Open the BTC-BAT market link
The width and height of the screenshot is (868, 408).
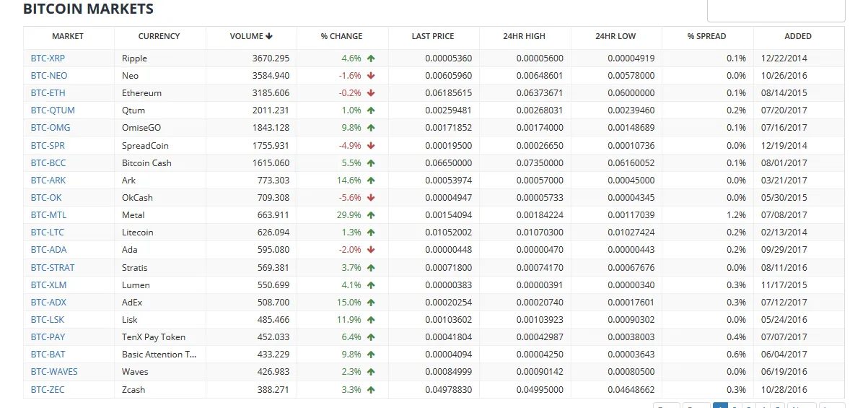pos(48,355)
